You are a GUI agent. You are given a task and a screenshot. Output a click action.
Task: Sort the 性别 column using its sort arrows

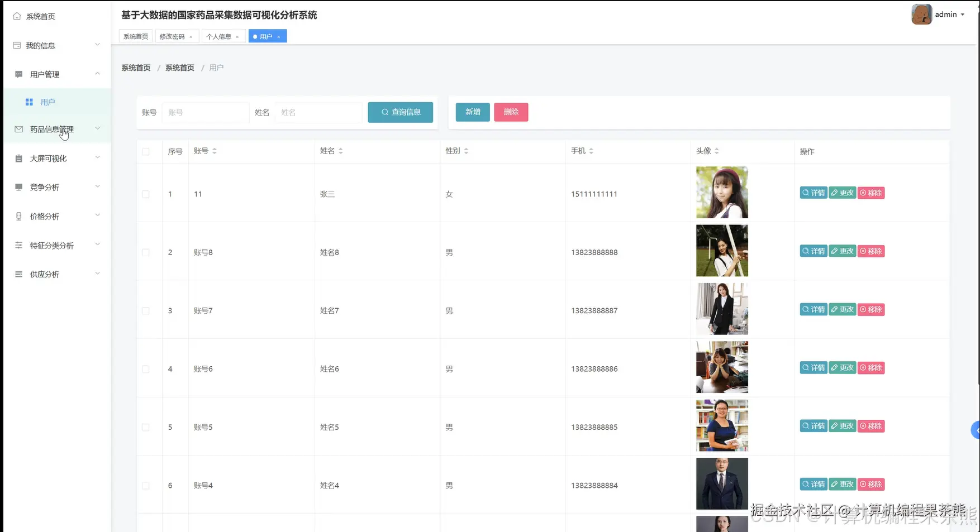(466, 151)
